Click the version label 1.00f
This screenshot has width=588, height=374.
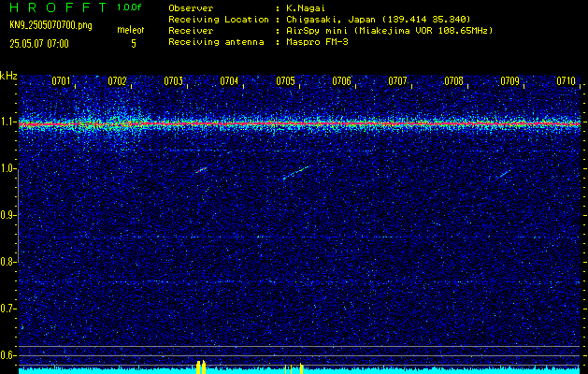click(x=129, y=7)
